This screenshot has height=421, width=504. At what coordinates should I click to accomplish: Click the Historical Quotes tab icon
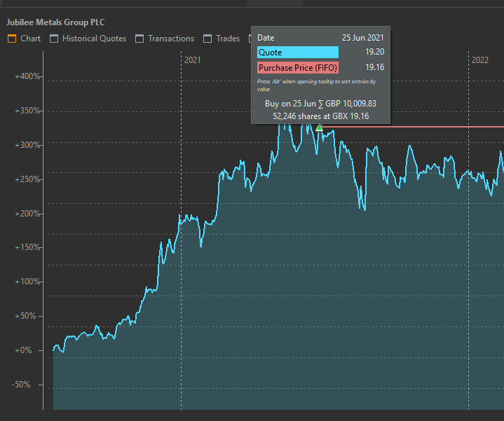pyautogui.click(x=54, y=39)
